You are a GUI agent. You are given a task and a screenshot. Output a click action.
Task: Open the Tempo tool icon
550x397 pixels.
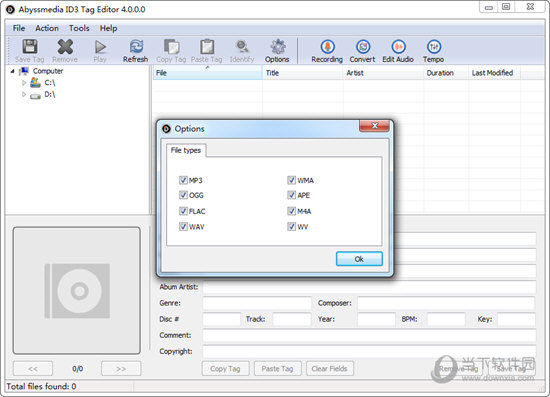point(434,47)
